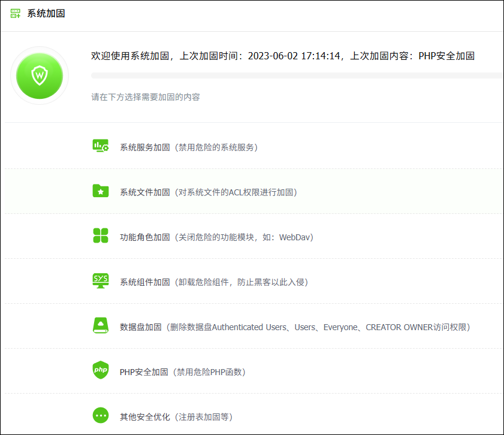This screenshot has height=435, width=504.
Task: Click the 上次加固时间 welcome message
Action: (x=283, y=56)
